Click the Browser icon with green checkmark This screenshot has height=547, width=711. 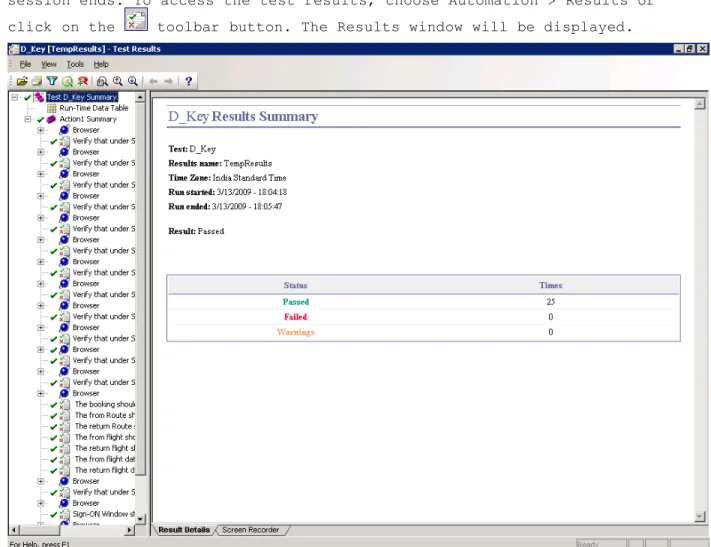64,350
